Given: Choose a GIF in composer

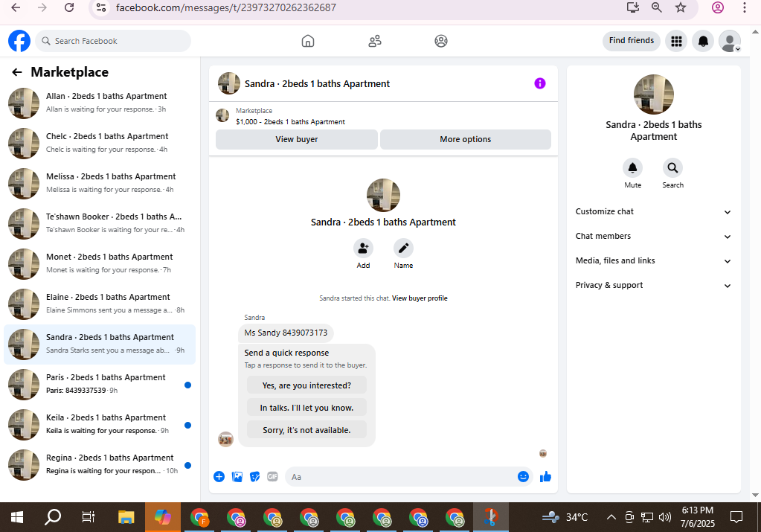Looking at the screenshot, I should click(272, 477).
